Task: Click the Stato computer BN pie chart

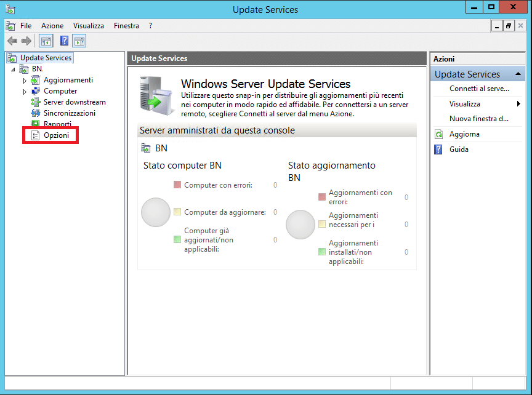Action: pos(156,212)
